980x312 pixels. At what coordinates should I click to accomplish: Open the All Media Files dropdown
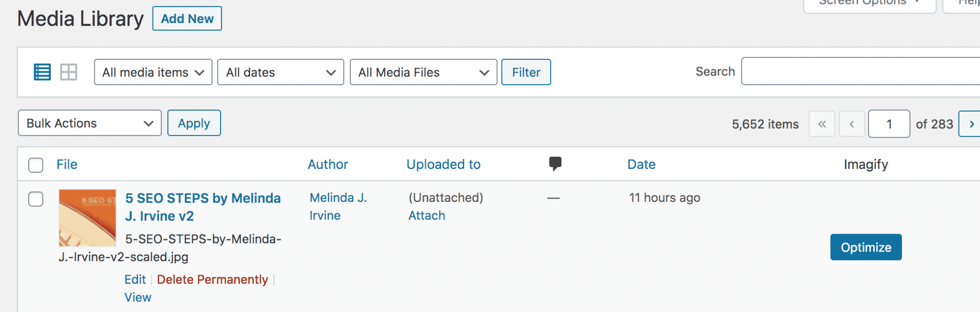pos(423,72)
